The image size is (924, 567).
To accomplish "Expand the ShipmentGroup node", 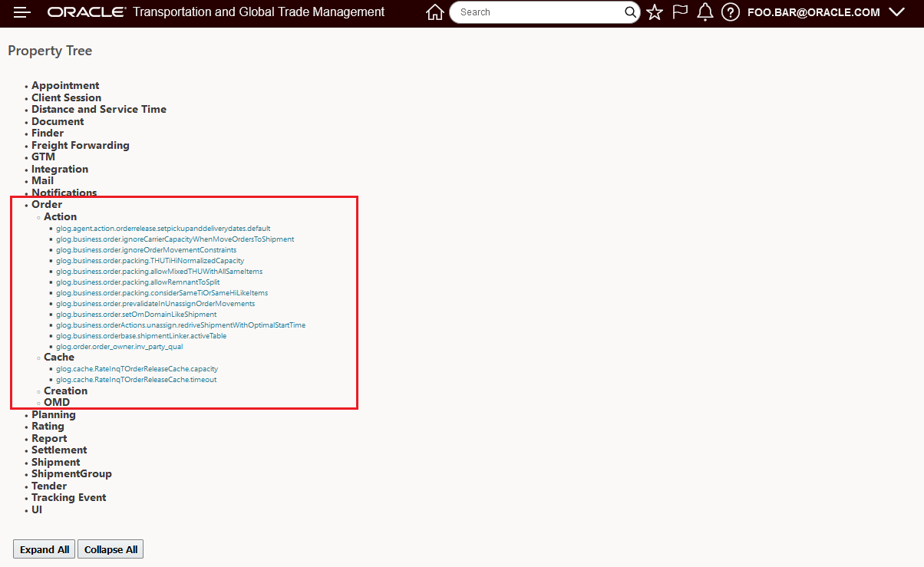I will (71, 473).
